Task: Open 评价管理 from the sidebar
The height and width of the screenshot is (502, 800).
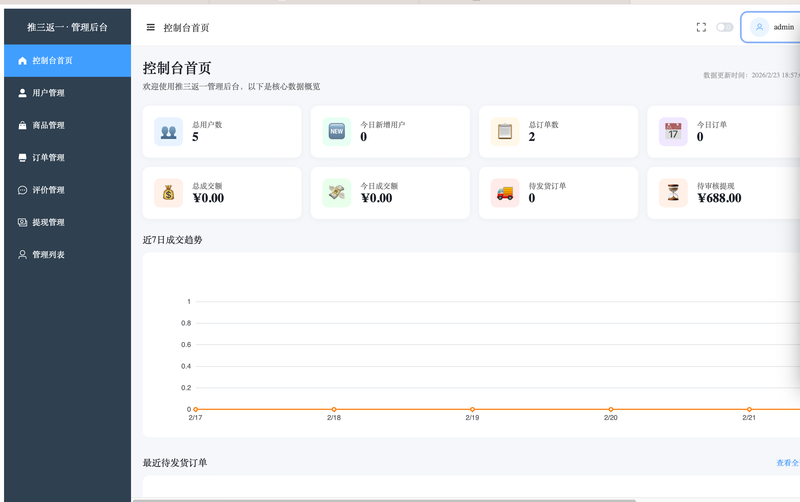Action: [x=48, y=190]
